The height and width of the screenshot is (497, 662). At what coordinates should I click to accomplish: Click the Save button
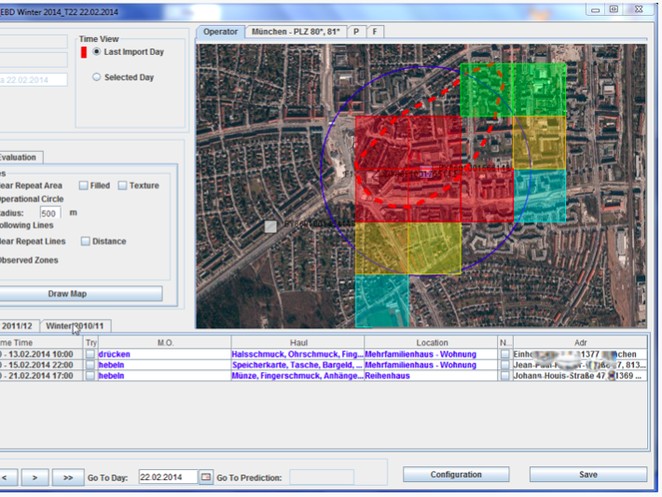tap(587, 475)
